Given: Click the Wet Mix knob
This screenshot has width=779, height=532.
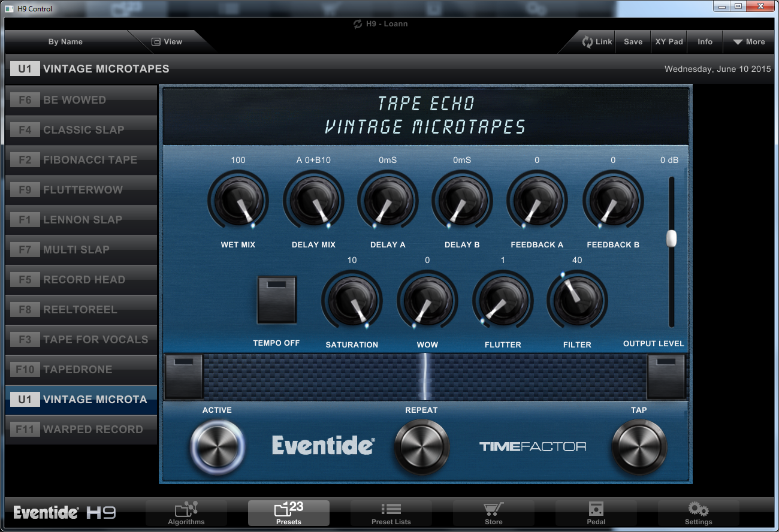Looking at the screenshot, I should pyautogui.click(x=238, y=201).
